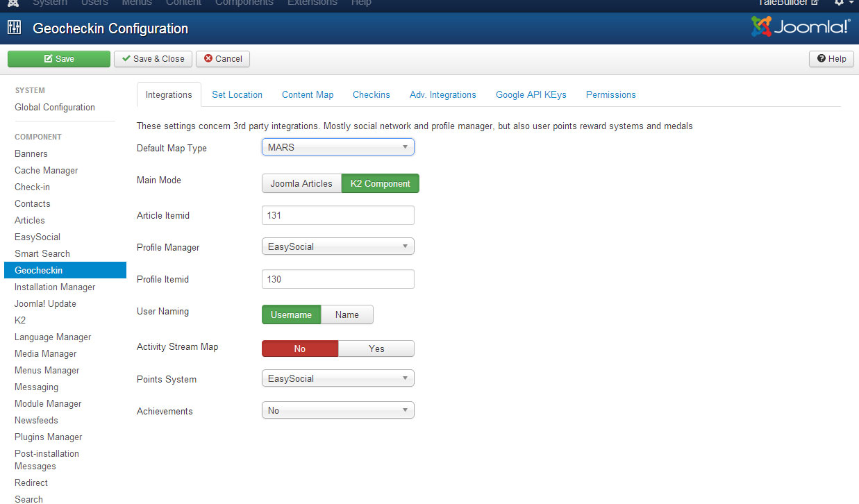This screenshot has width=859, height=504.
Task: Open Module Manager in sidebar
Action: [48, 404]
